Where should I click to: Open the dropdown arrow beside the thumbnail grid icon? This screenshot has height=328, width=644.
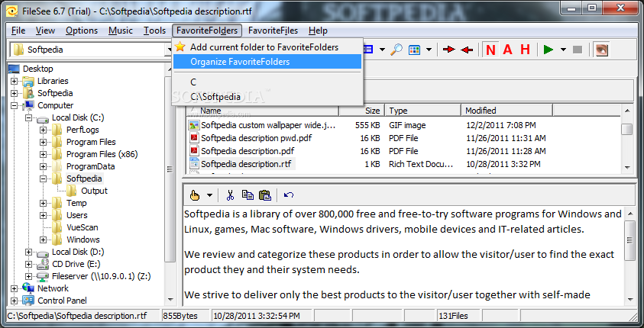tap(429, 50)
